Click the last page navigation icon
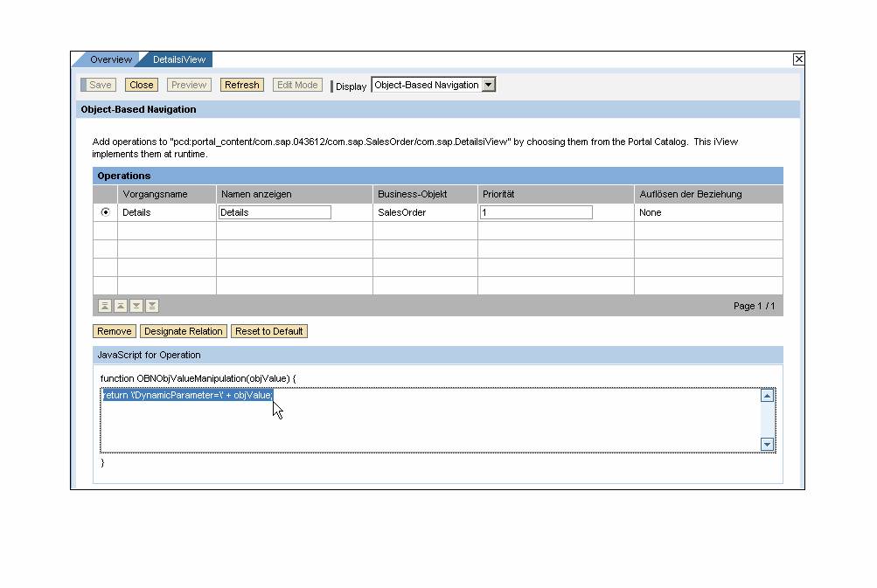The image size is (877, 588). tap(152, 306)
